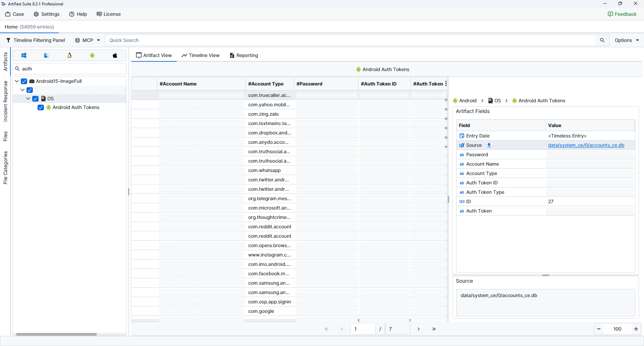The height and width of the screenshot is (346, 644).
Task: Sort by the #Password column header
Action: (x=326, y=84)
